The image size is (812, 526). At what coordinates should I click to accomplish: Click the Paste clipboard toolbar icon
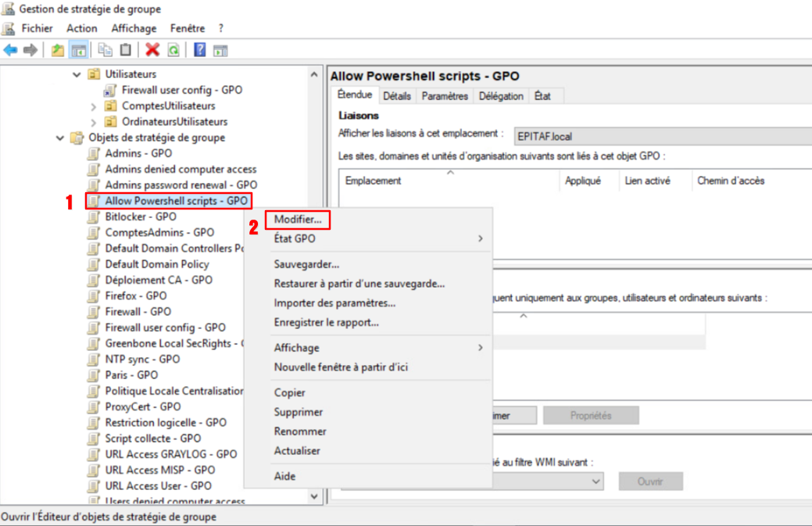[125, 50]
